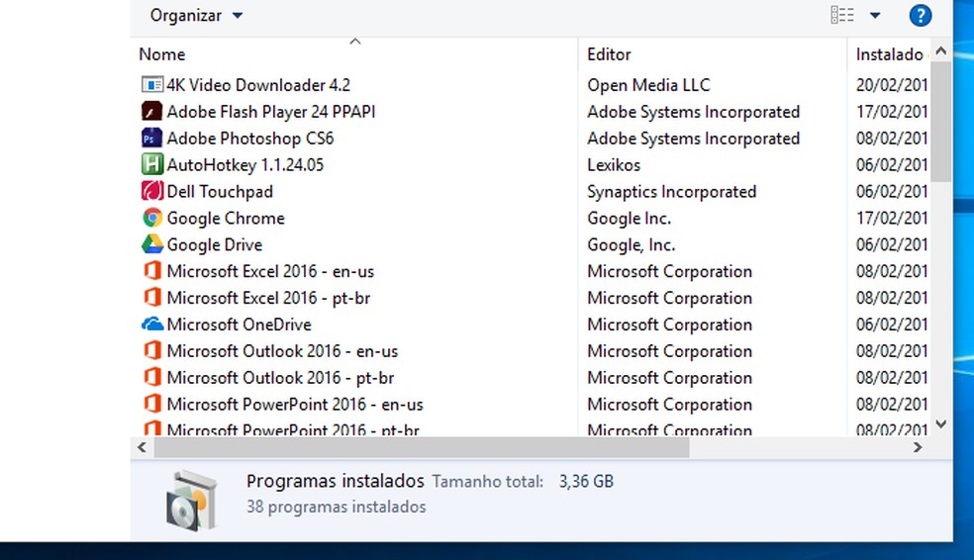Click the horizontal scrollbar right arrow
Image resolution: width=974 pixels, height=560 pixels.
pos(918,448)
